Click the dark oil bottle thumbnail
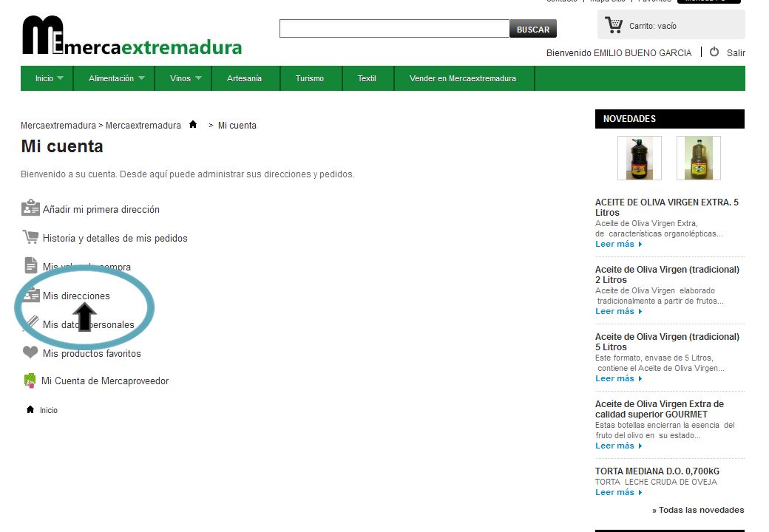This screenshot has height=532, width=769. 639,158
